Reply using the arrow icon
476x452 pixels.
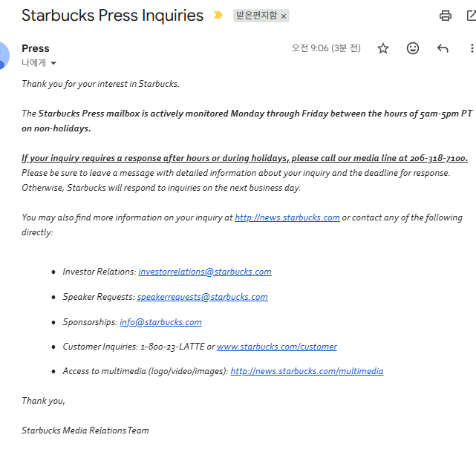(x=443, y=48)
